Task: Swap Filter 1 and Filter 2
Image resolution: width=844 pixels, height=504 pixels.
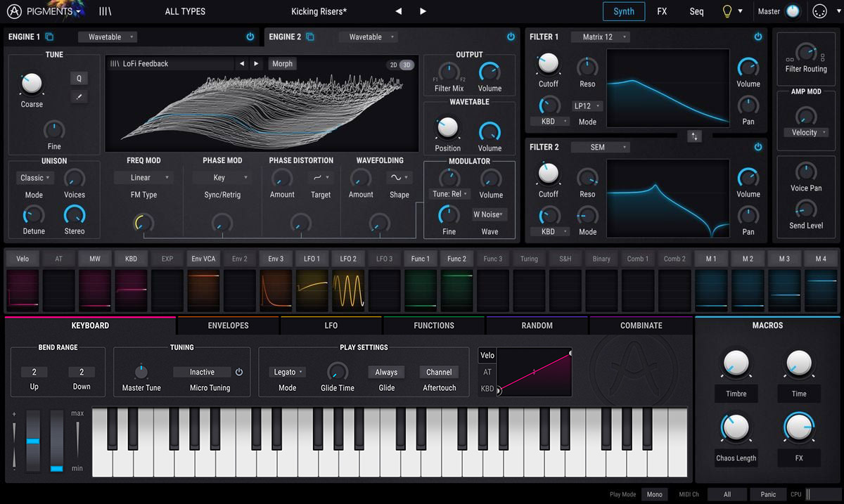Action: [695, 136]
